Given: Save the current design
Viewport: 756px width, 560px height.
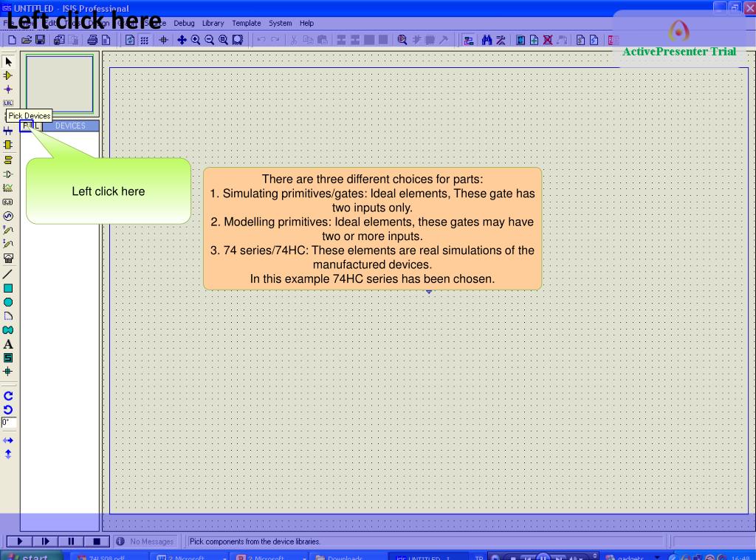Looking at the screenshot, I should [x=41, y=40].
